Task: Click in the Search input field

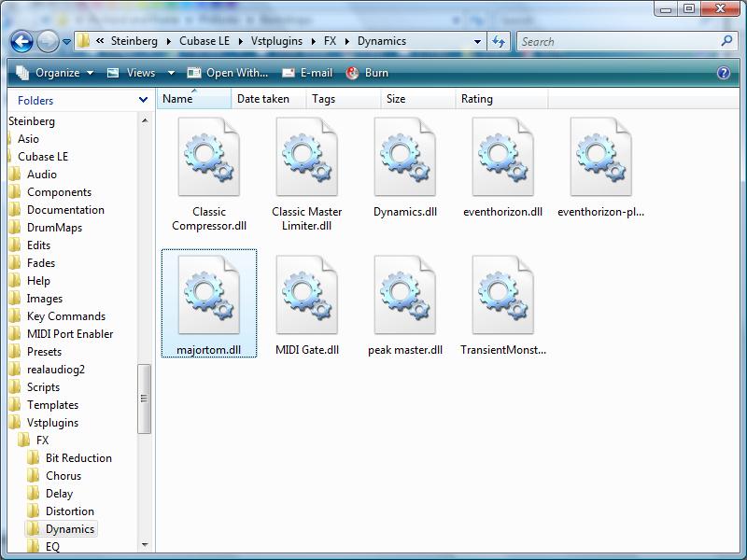Action: [x=619, y=41]
